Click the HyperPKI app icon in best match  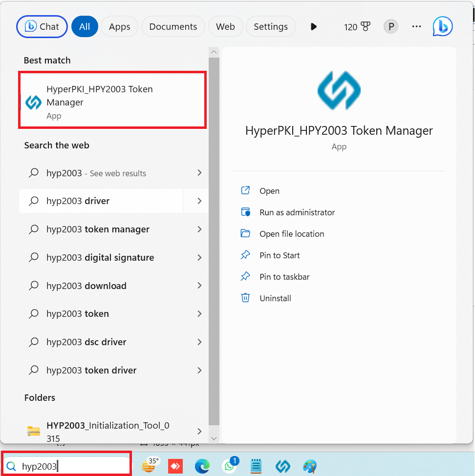point(33,103)
